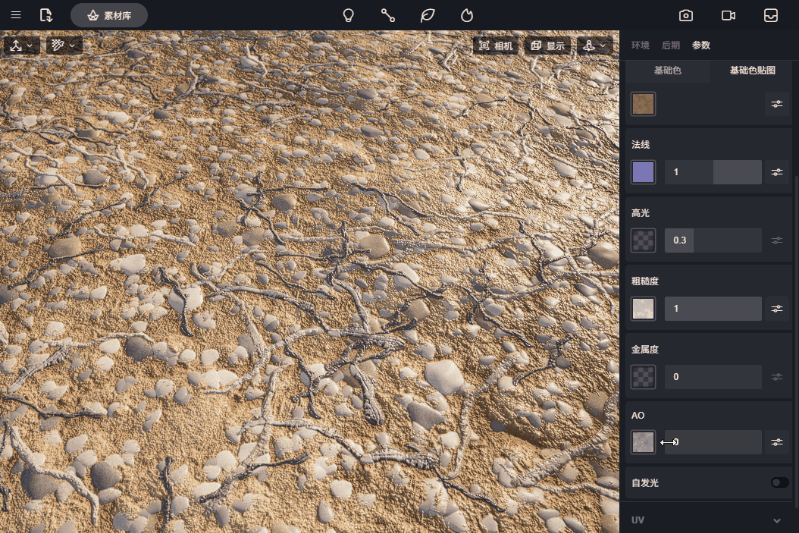The height and width of the screenshot is (533, 799).
Task: Open settings for the 法线 normal map
Action: (x=777, y=172)
